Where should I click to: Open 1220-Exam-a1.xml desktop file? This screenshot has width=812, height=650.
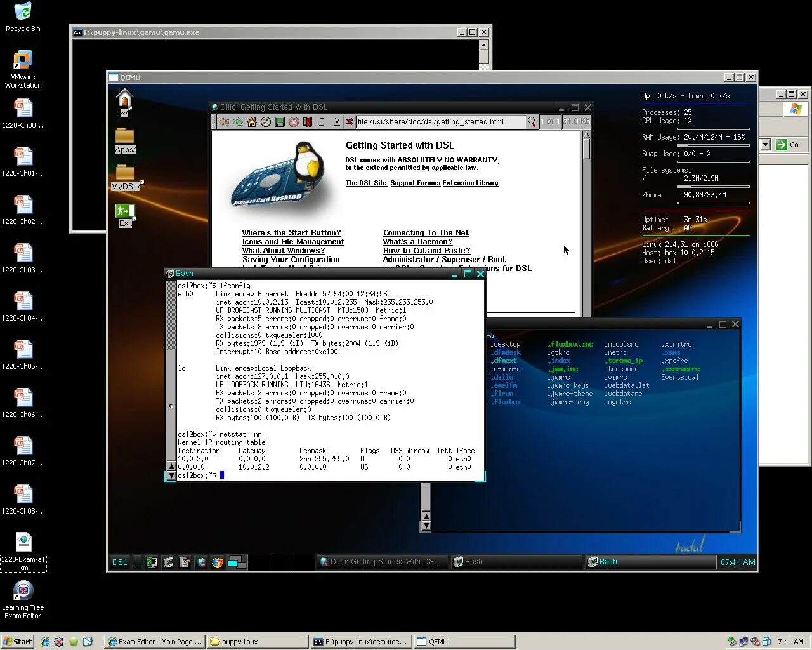(23, 552)
